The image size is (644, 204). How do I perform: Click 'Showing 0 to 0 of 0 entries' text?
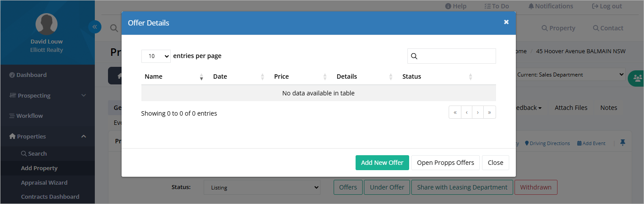click(x=179, y=113)
